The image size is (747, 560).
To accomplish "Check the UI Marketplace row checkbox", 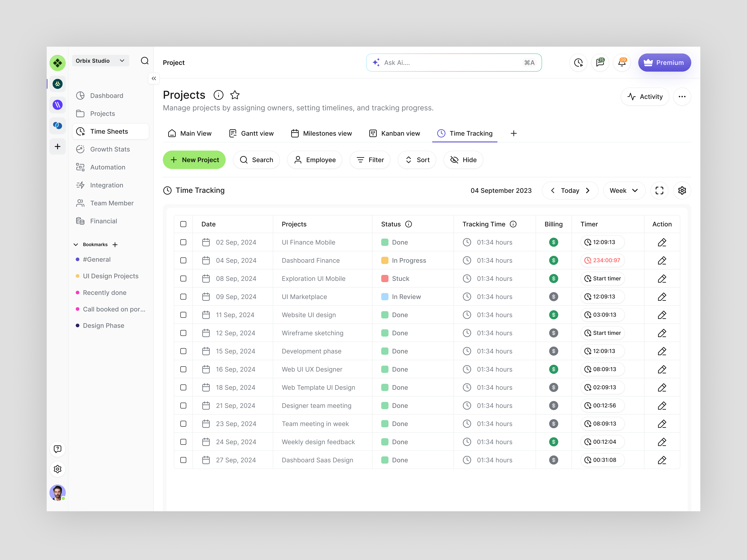I will click(183, 297).
